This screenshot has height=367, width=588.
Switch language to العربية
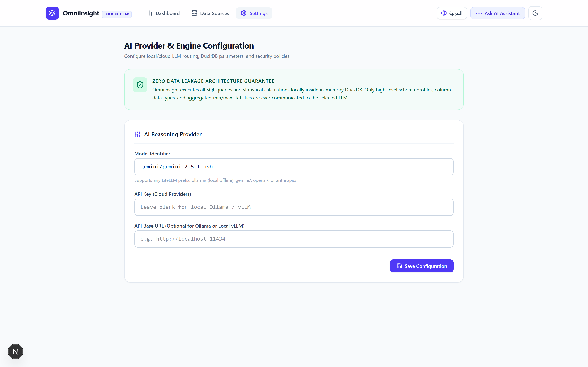click(451, 13)
